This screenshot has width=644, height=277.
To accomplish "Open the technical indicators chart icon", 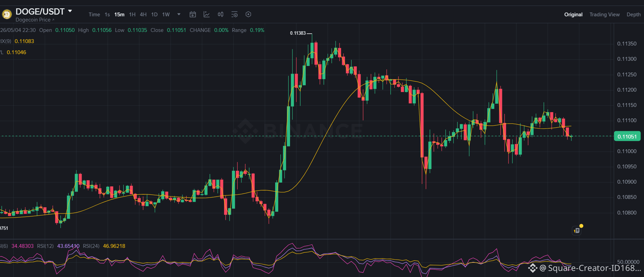I will coord(207,14).
